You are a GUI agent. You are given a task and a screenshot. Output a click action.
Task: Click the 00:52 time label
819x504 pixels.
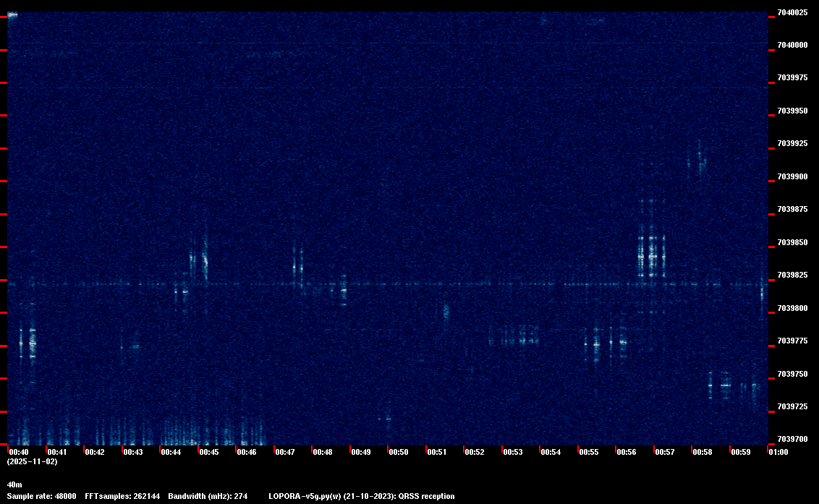point(475,452)
